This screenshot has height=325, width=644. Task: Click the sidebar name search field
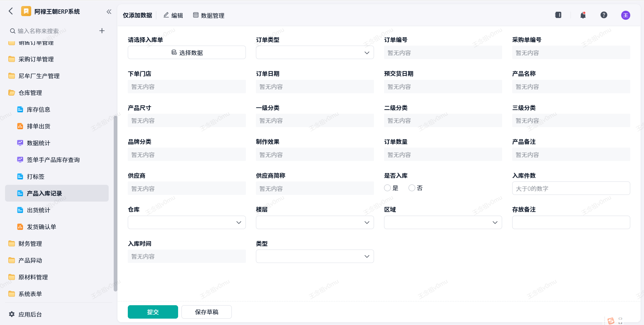pos(52,31)
